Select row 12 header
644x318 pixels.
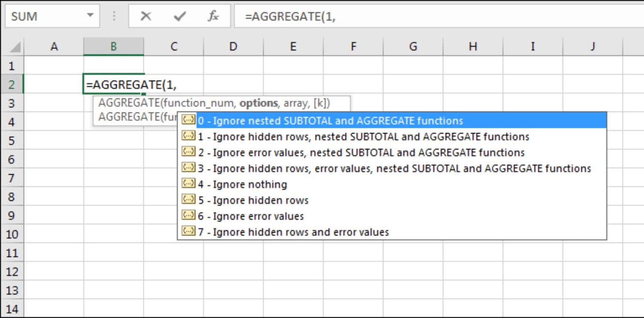[12, 272]
